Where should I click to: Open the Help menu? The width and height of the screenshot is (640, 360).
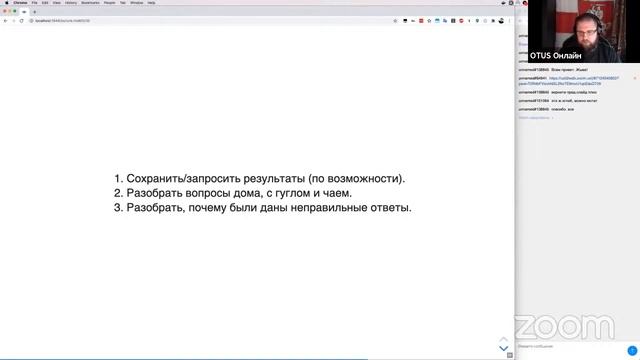151,3
